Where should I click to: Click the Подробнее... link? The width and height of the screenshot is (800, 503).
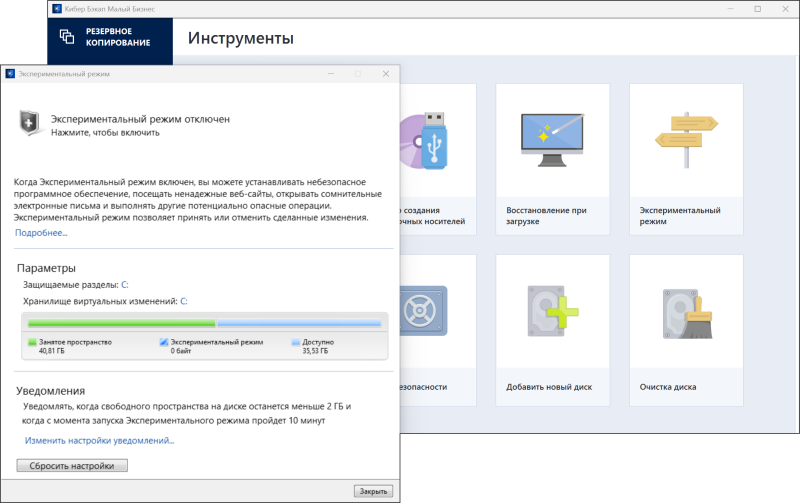pos(41,233)
